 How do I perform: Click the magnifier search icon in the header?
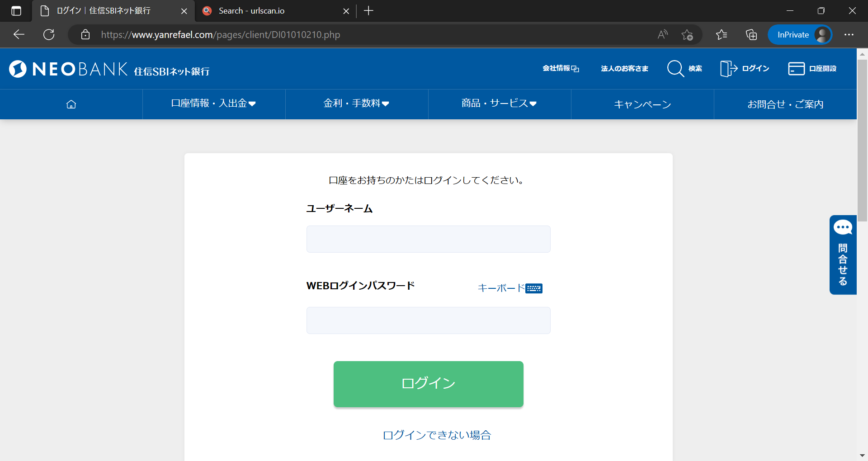675,69
